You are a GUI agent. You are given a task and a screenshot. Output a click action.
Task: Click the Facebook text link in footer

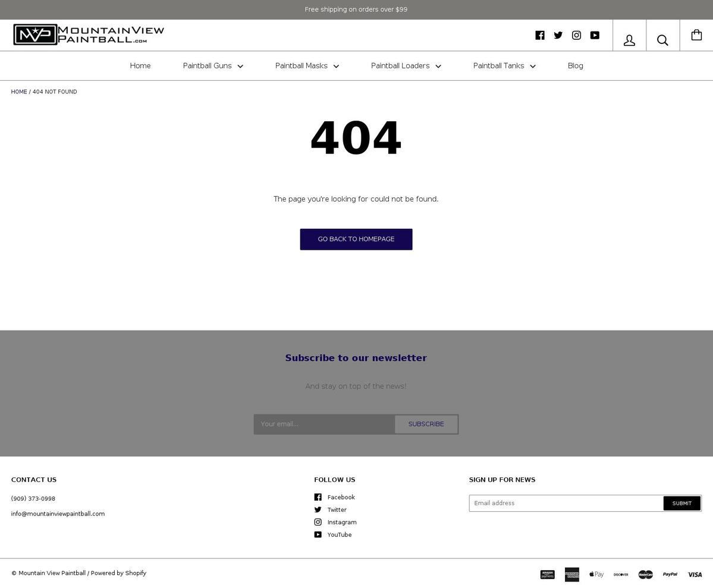pyautogui.click(x=341, y=498)
